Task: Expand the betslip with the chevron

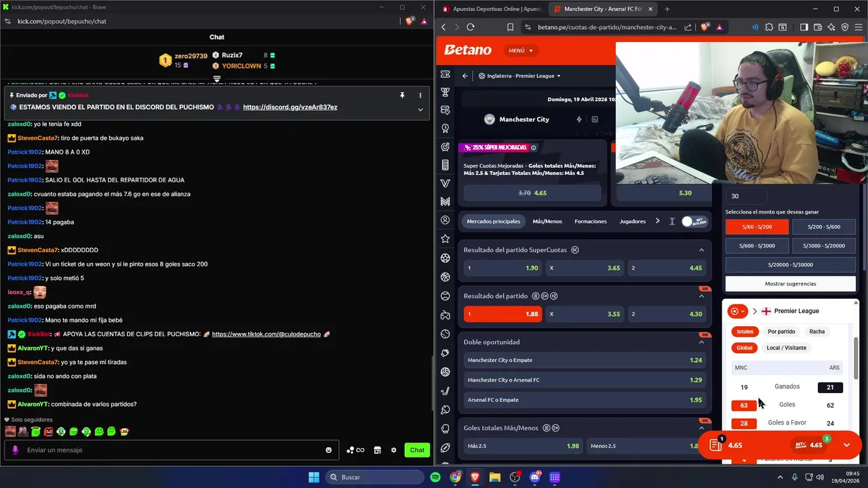Action: coord(846,445)
